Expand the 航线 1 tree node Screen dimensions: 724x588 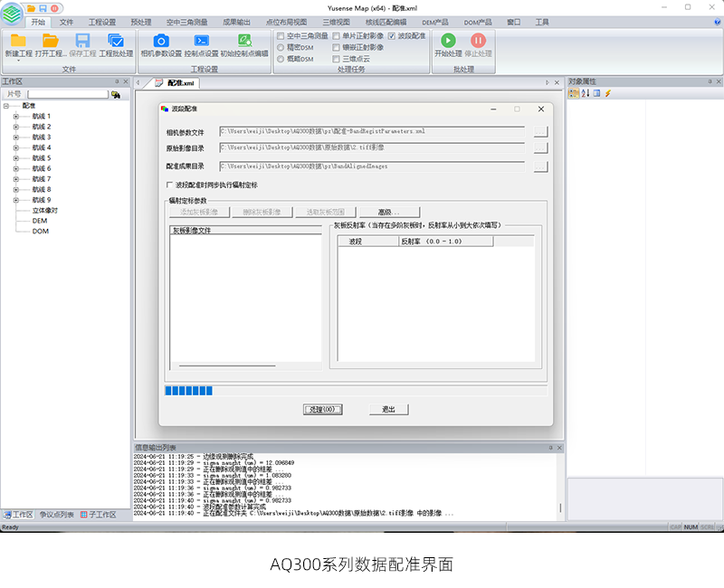click(15, 116)
